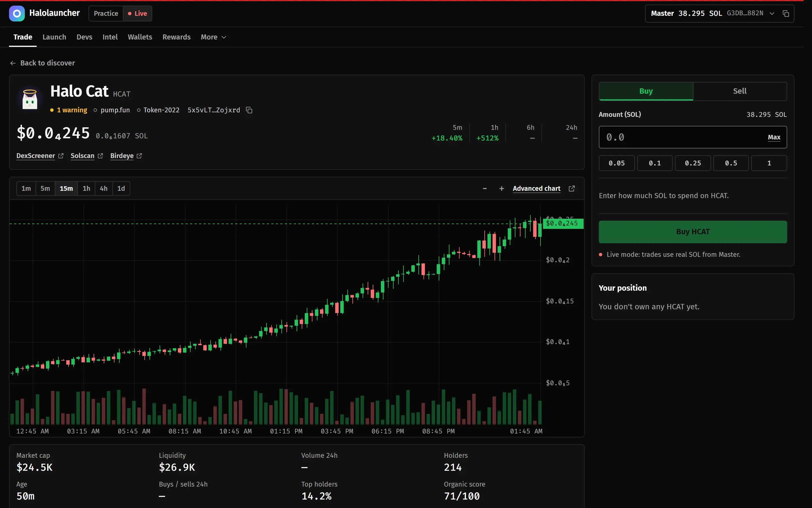Copy the Master wallet address icon
The image size is (812, 508).
pyautogui.click(x=786, y=14)
